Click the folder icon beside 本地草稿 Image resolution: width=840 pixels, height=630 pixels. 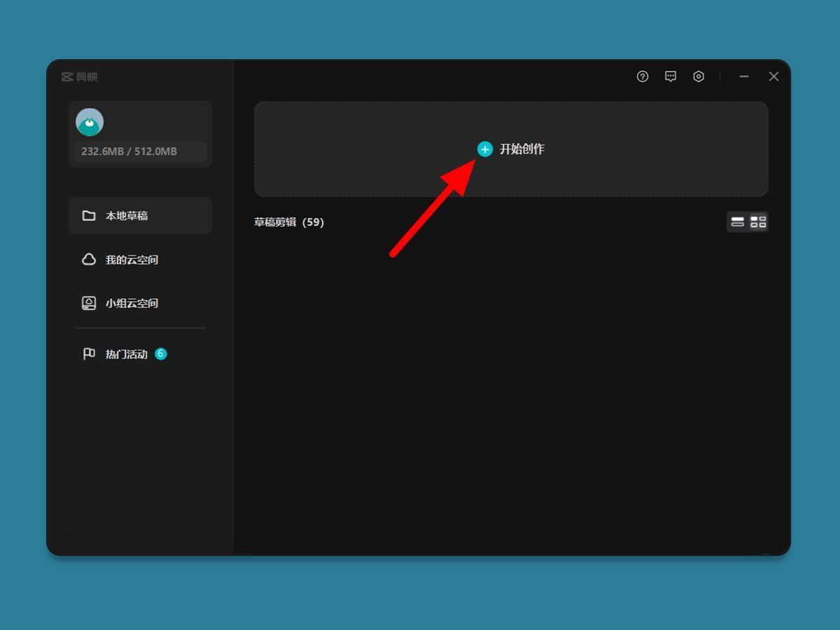coord(89,216)
